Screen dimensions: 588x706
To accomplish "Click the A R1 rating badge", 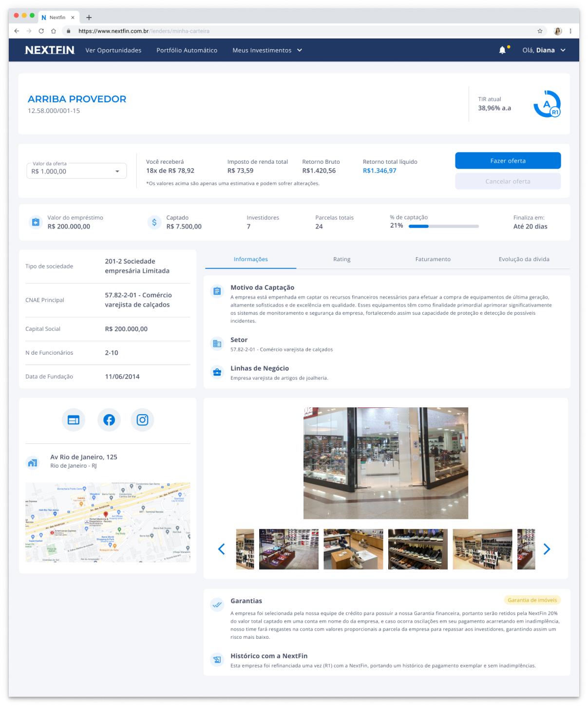I will click(x=547, y=104).
